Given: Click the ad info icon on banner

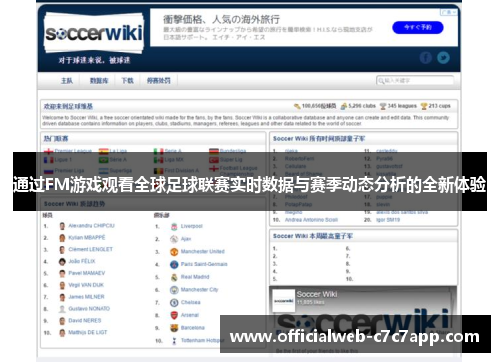Looking at the screenshot, I should [448, 12].
